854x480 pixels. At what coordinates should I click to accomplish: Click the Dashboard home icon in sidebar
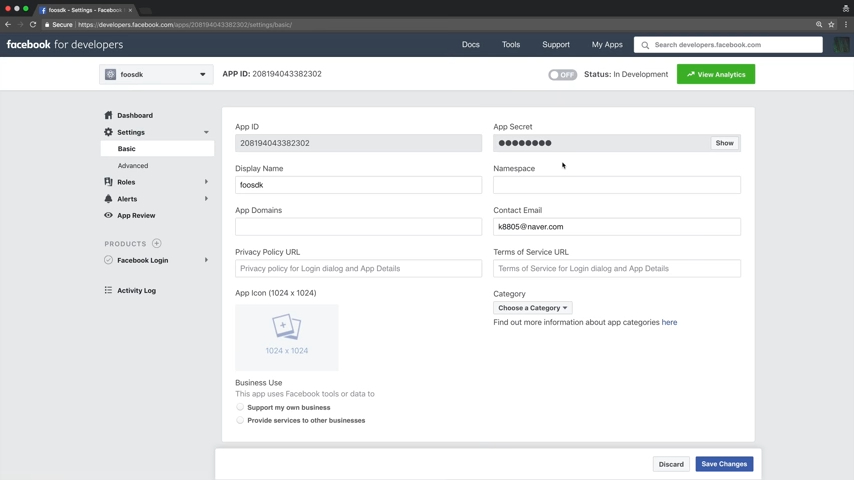[x=108, y=115]
